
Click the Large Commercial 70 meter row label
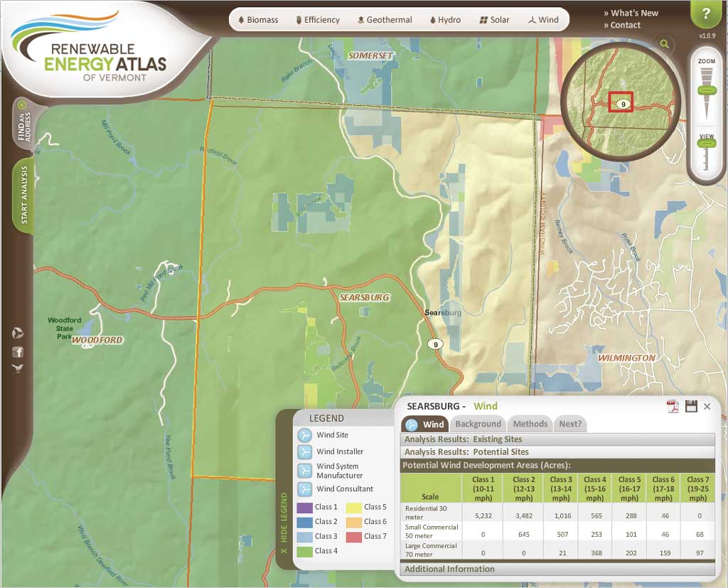tap(430, 550)
